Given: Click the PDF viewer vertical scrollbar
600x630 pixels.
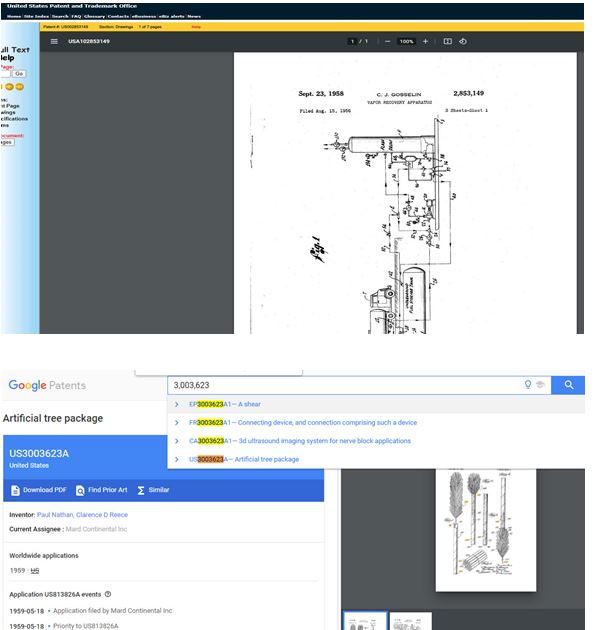Looking at the screenshot, I should pos(580,193).
